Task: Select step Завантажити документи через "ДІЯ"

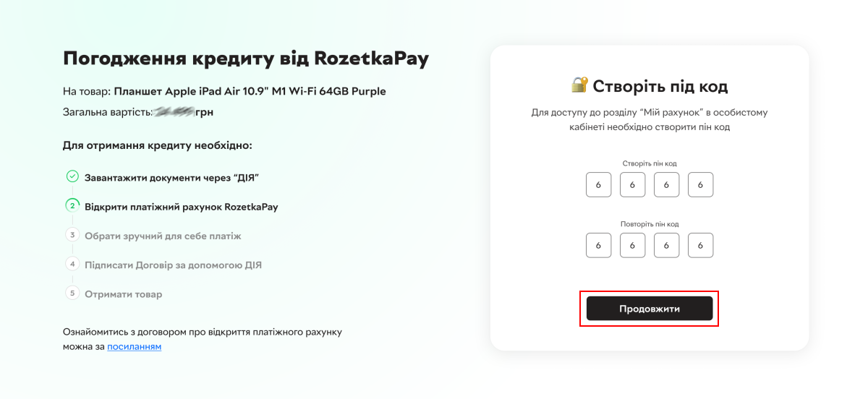Action: 171,177
